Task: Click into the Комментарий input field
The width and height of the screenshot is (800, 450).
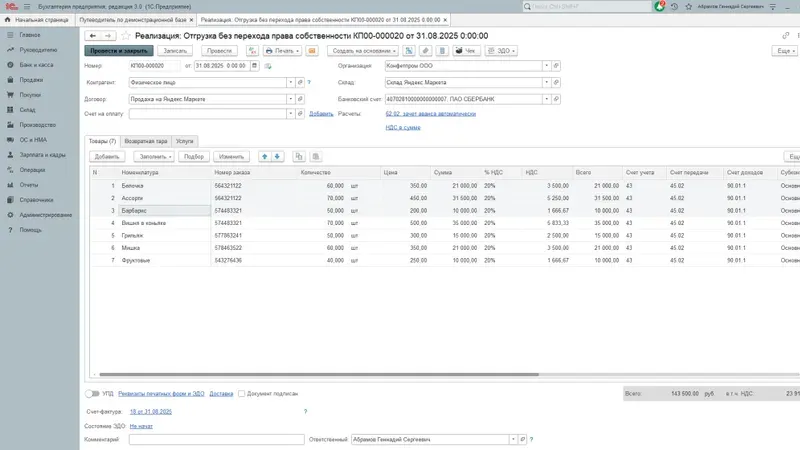Action: point(216,439)
